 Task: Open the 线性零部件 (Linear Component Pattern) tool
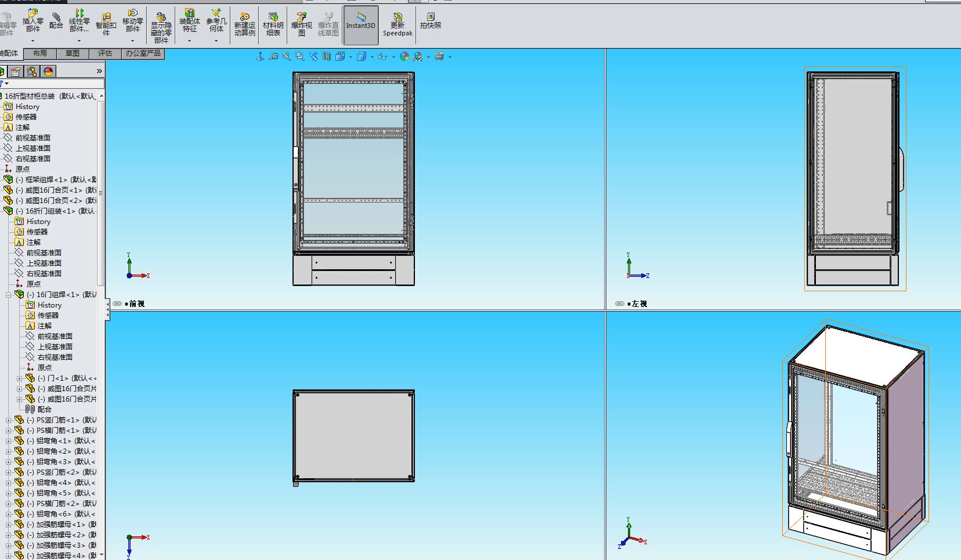pos(80,21)
